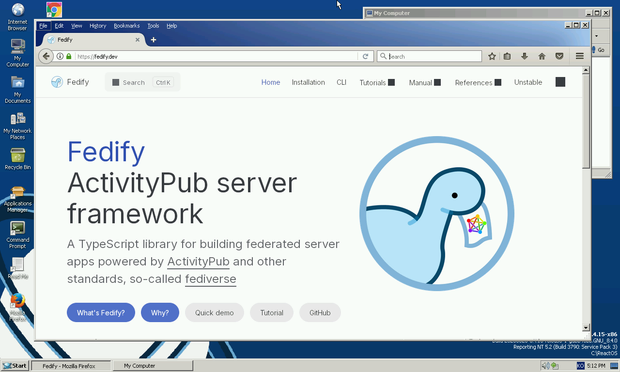
Task: Open the Pocket icon in toolbar
Action: (x=559, y=56)
